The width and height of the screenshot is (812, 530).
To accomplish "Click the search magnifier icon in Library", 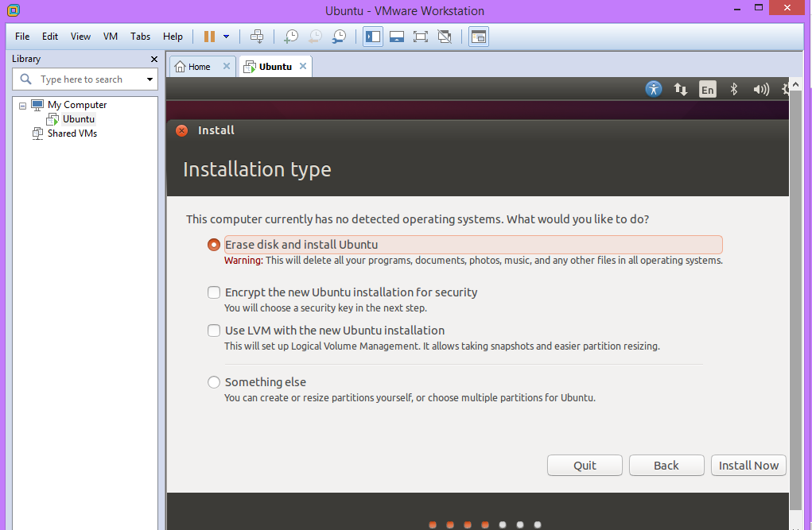I will pyautogui.click(x=26, y=79).
